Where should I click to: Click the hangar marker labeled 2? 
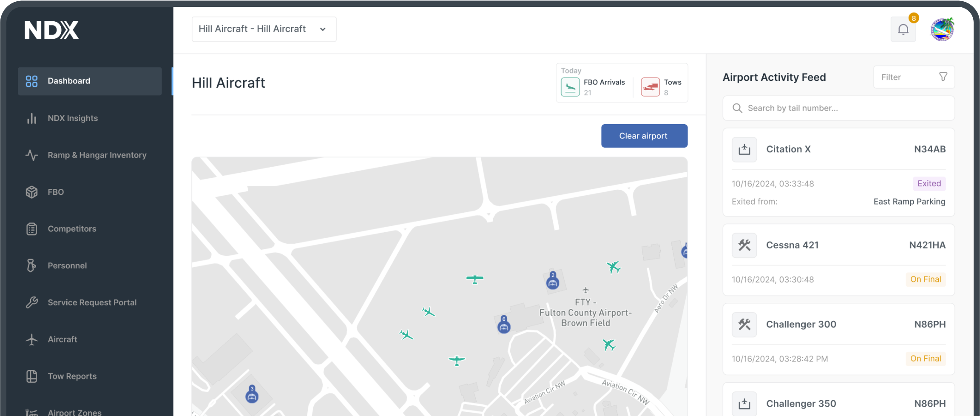pyautogui.click(x=553, y=281)
